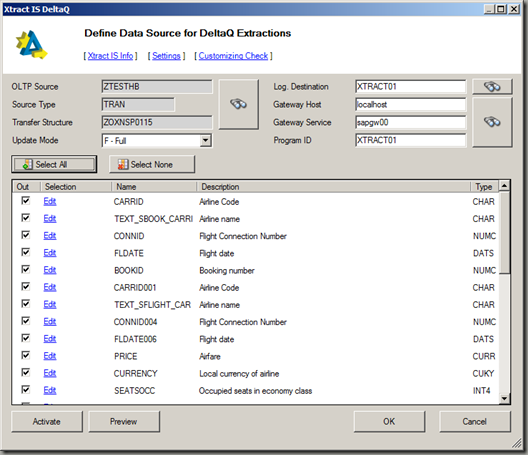Click the OLTP Source field ZTESTHB

pos(157,87)
